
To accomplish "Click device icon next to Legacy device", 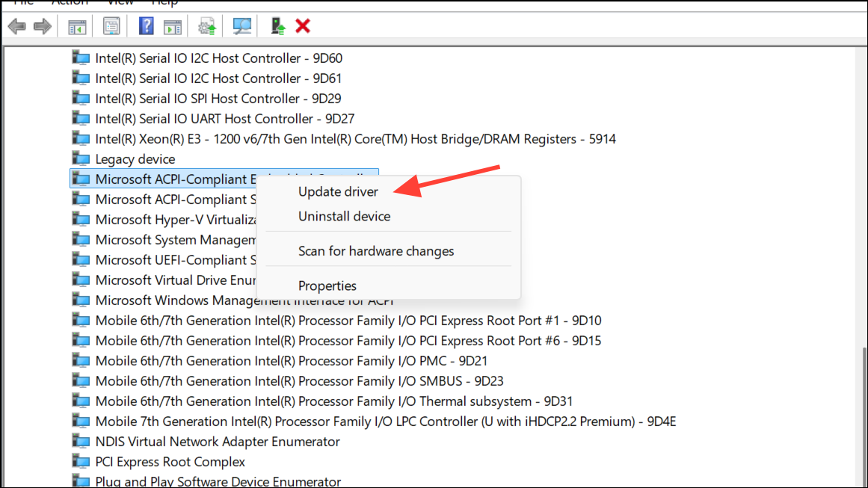I will [81, 158].
